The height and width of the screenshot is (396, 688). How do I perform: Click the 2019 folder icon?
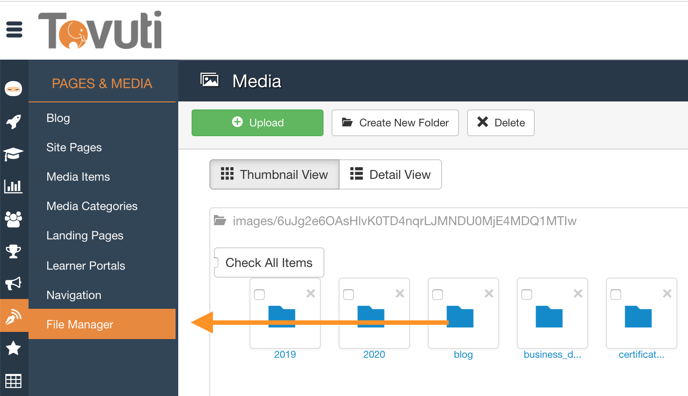[x=282, y=317]
